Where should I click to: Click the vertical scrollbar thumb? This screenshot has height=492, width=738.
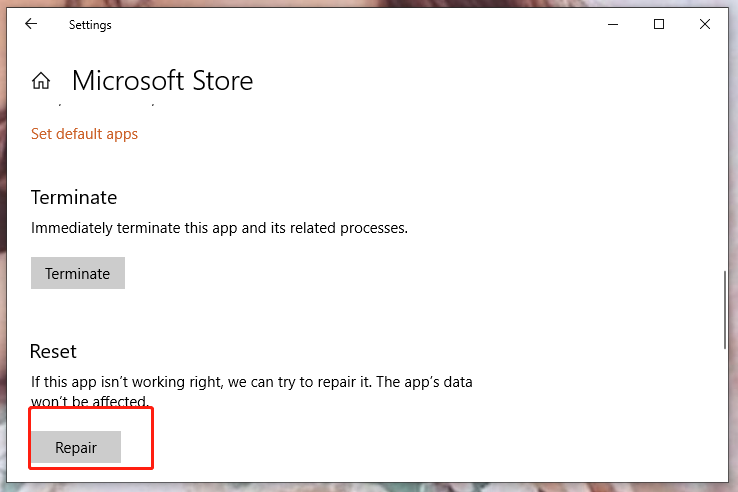[x=724, y=309]
